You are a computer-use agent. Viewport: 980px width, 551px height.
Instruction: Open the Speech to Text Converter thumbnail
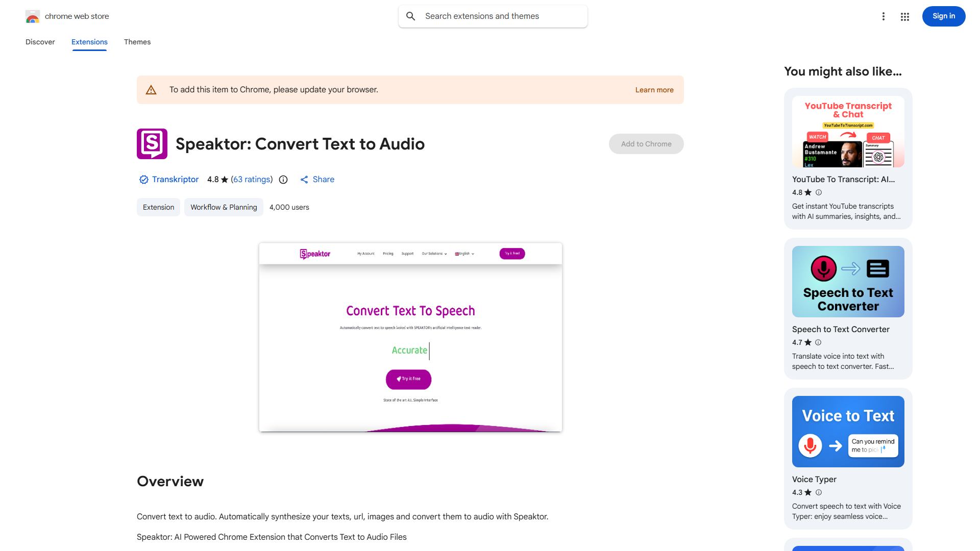848,282
